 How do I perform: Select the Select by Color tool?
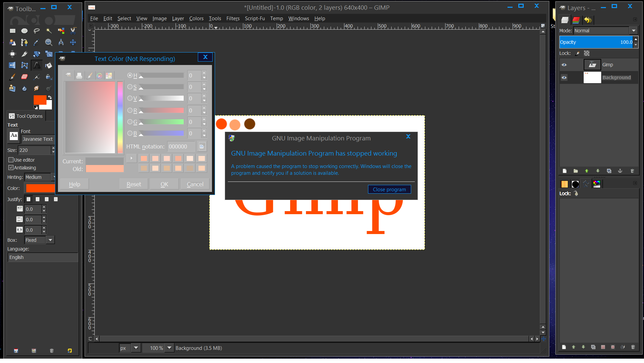click(x=61, y=31)
